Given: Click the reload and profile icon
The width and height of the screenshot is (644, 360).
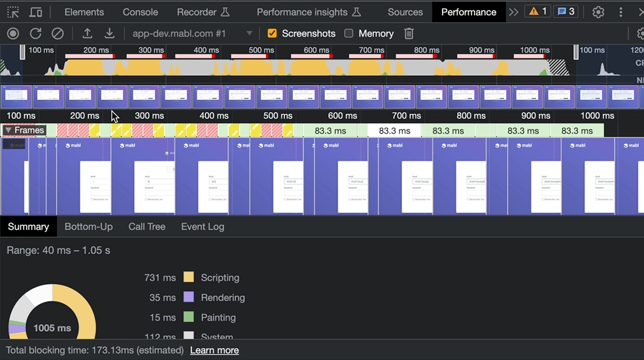Looking at the screenshot, I should coord(35,33).
